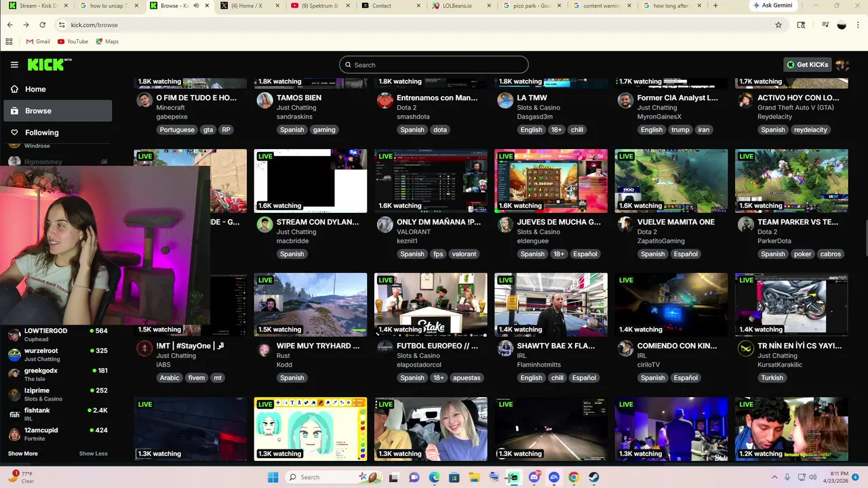868x488 pixels.
Task: Select the Turkish tag under KursatKarakilic
Action: [772, 378]
